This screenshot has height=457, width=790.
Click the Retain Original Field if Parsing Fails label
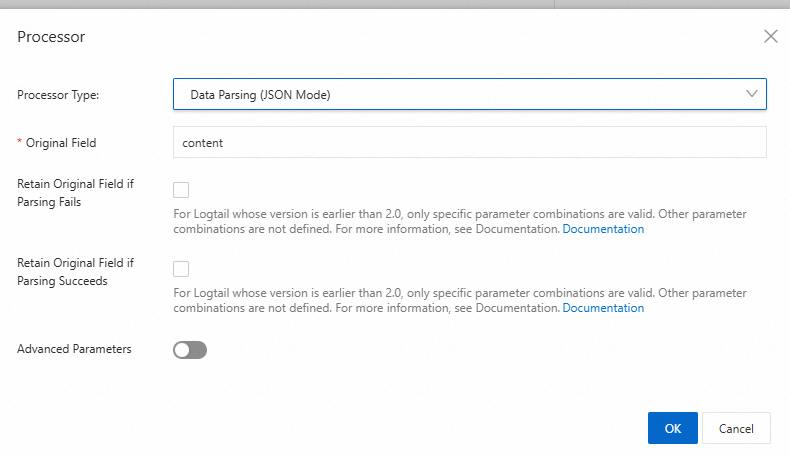click(76, 193)
